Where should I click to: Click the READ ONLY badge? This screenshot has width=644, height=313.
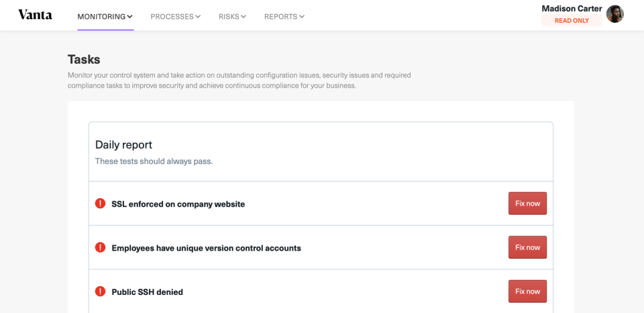pyautogui.click(x=572, y=21)
